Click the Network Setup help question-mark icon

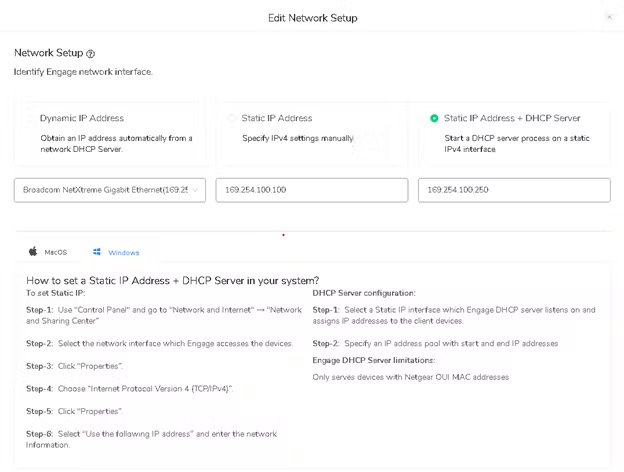pos(91,54)
